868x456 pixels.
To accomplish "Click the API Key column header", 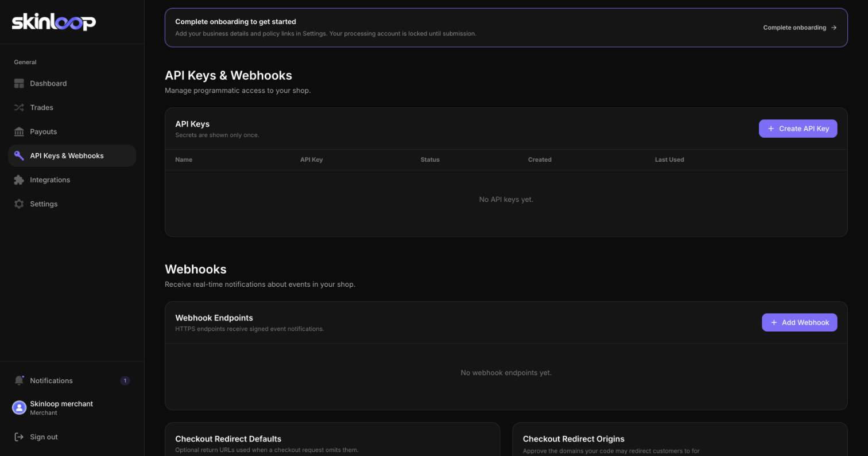I will coord(312,159).
